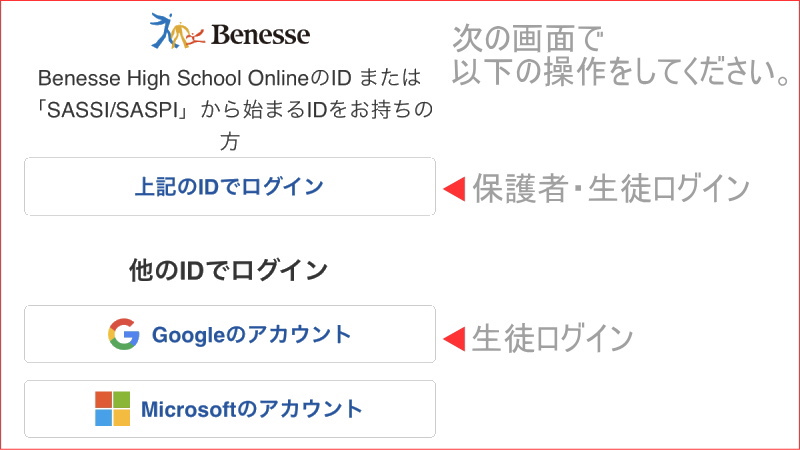Sign in with Googleのアカウント button
Screen dimensions: 800x450
tap(230, 334)
